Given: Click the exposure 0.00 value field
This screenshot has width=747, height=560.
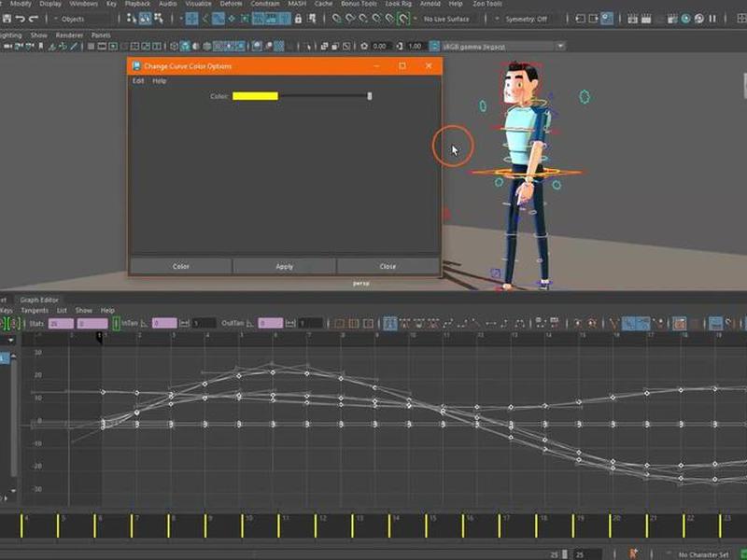Looking at the screenshot, I should coord(380,46).
